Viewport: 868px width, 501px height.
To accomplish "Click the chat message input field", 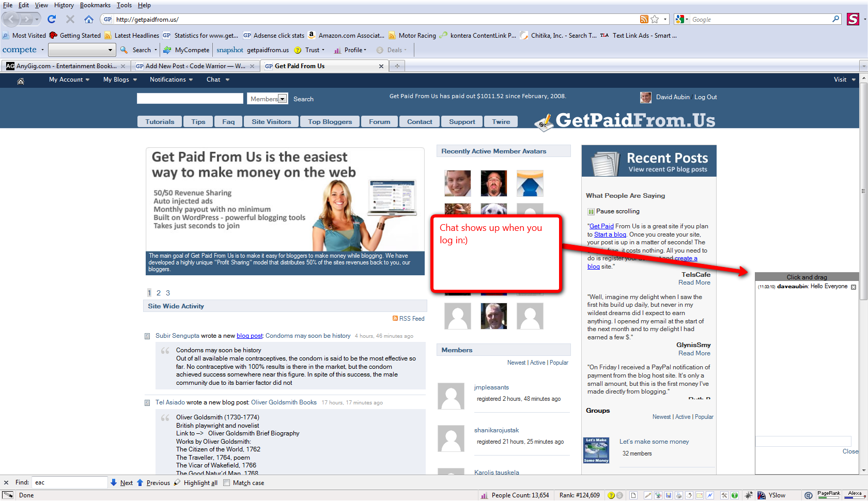I will (803, 441).
